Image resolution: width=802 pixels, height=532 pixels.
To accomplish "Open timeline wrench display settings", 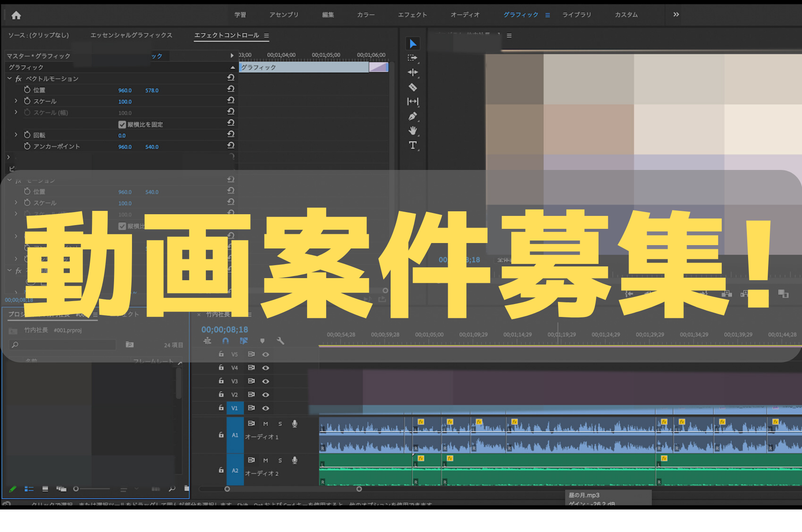I will (x=280, y=341).
